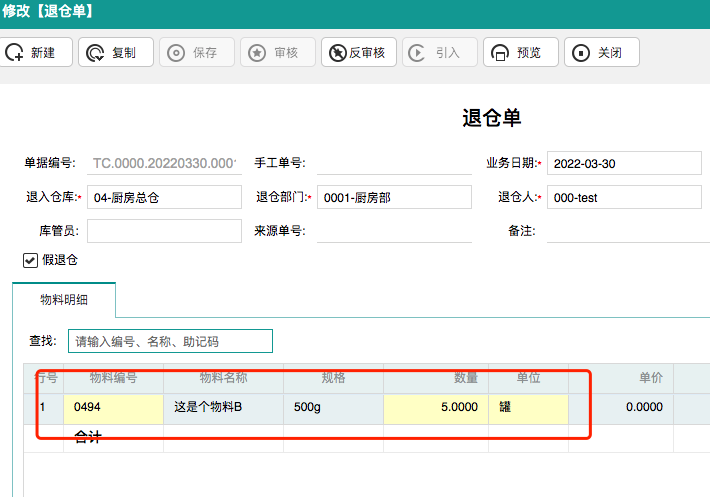This screenshot has width=710, height=497.
Task: Click the 引入 (Import) toolbar icon
Action: (418, 53)
